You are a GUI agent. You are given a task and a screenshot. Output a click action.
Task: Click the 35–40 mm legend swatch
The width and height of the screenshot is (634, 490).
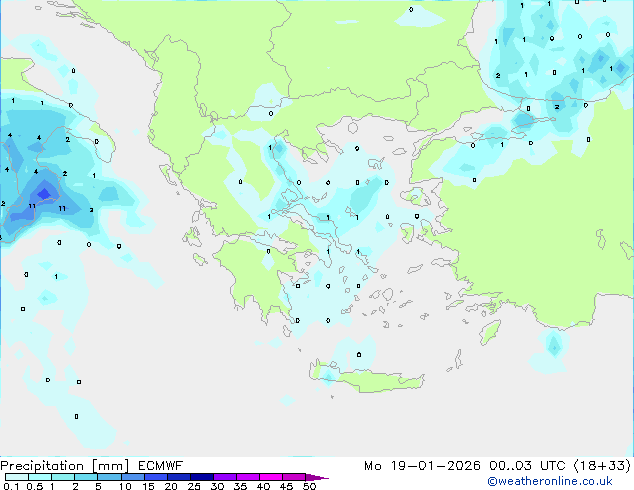click(x=247, y=477)
